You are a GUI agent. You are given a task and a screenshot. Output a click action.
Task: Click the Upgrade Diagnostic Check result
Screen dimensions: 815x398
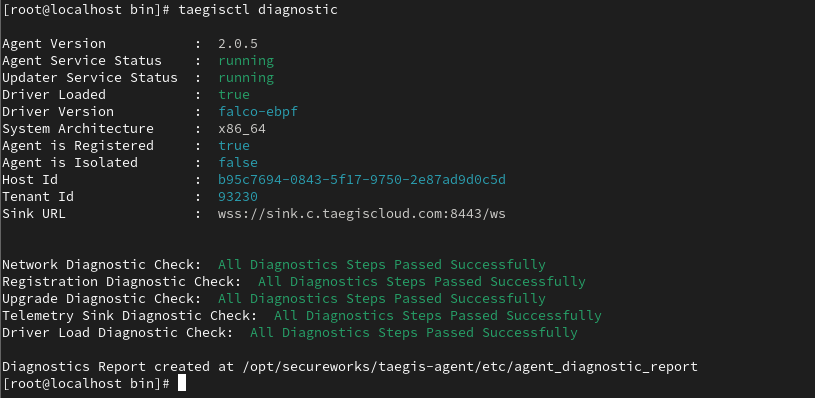[382, 299]
